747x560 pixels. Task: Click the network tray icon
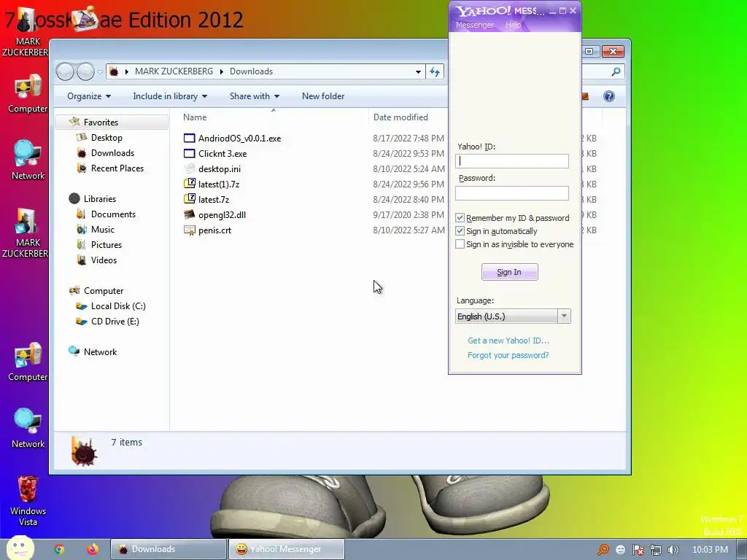(656, 550)
